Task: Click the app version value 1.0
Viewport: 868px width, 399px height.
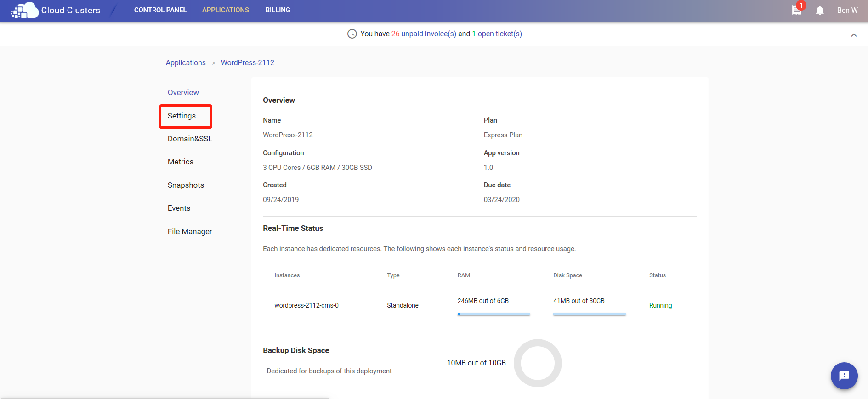Action: tap(488, 168)
